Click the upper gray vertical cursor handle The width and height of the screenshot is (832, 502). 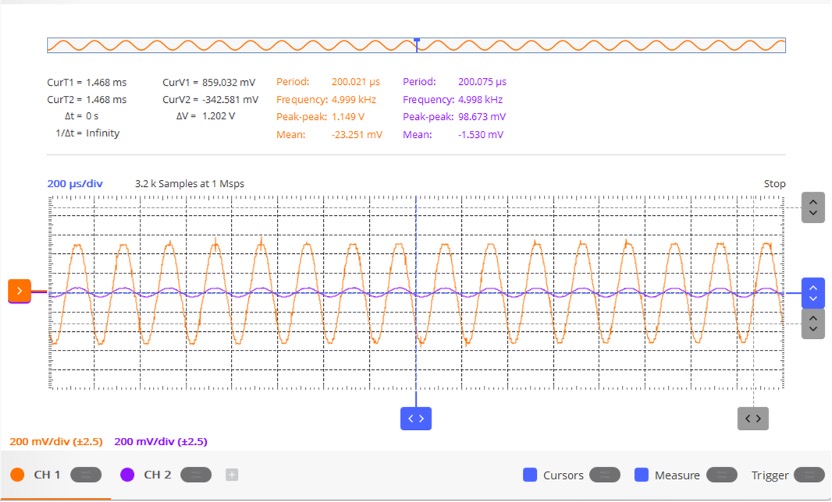click(813, 207)
